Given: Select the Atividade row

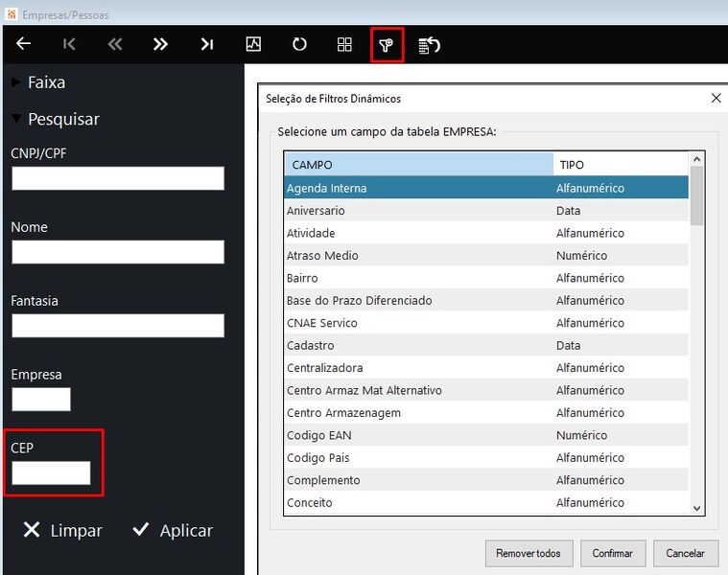Looking at the screenshot, I should 486,233.
